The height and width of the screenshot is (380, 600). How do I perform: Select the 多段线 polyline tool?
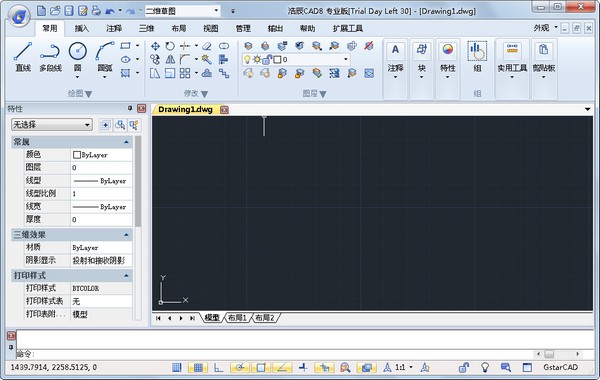pyautogui.click(x=51, y=57)
